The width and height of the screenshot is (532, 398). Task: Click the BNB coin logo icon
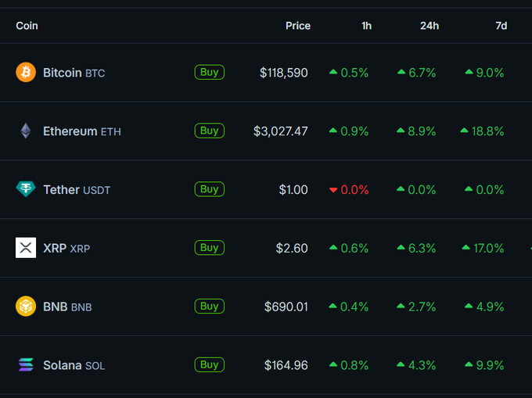click(26, 307)
